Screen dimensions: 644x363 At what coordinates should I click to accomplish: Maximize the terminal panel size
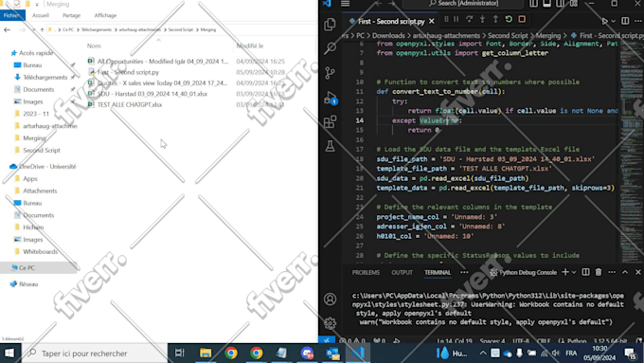(x=625, y=272)
